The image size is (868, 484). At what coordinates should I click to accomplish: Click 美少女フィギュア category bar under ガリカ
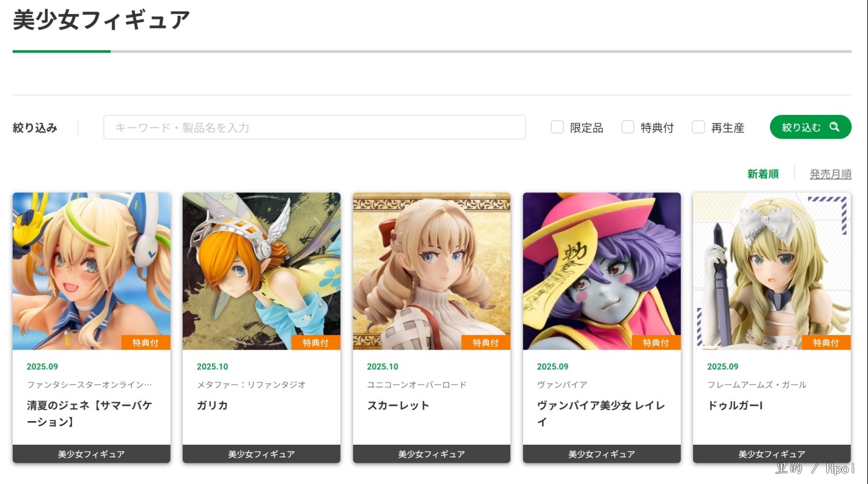pyautogui.click(x=261, y=454)
